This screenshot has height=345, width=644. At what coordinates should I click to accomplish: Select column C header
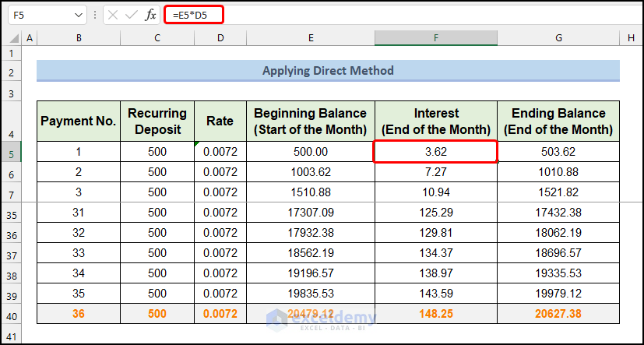coord(157,38)
